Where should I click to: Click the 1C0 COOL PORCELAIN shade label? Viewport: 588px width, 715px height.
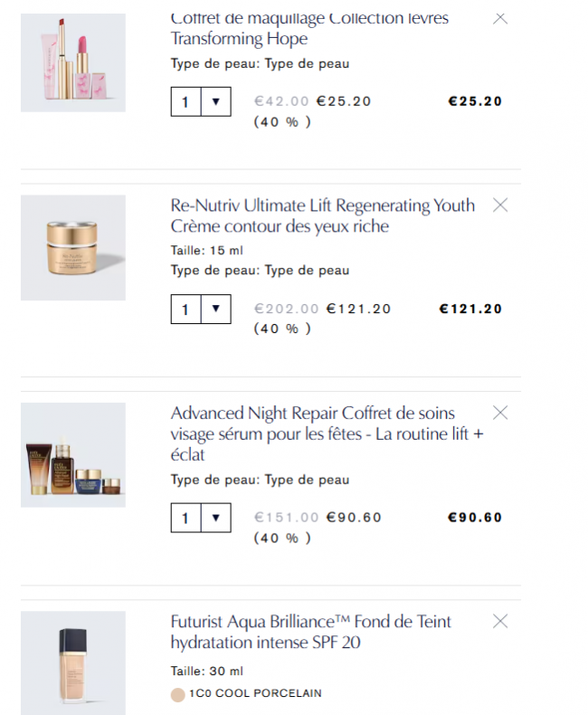pyautogui.click(x=254, y=694)
